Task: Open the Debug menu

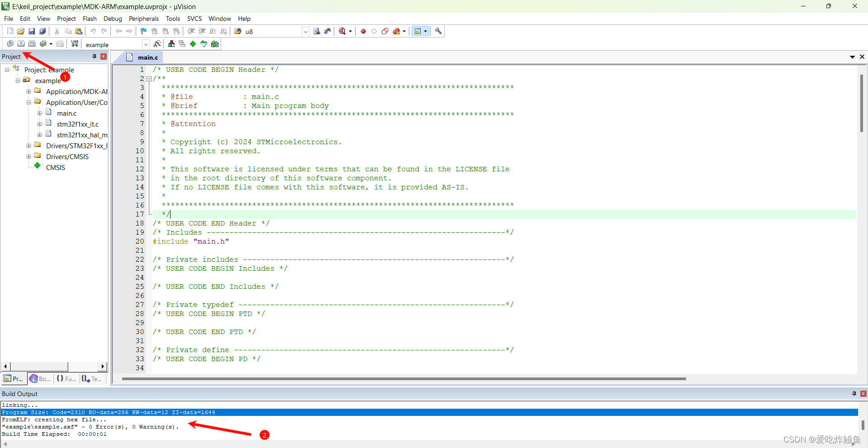Action: [x=113, y=19]
